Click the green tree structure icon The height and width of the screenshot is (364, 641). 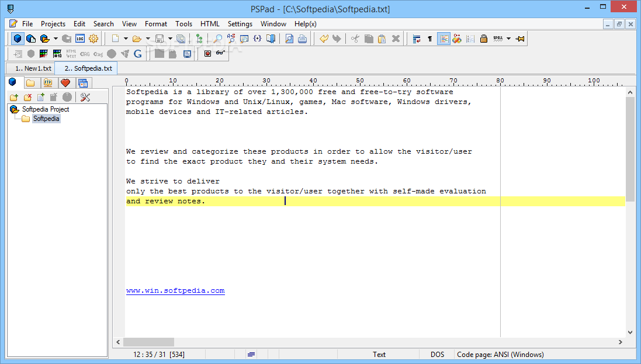pyautogui.click(x=199, y=39)
